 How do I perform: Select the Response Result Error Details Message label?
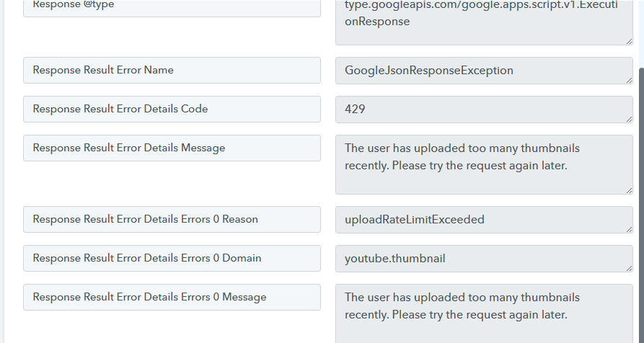click(x=172, y=148)
